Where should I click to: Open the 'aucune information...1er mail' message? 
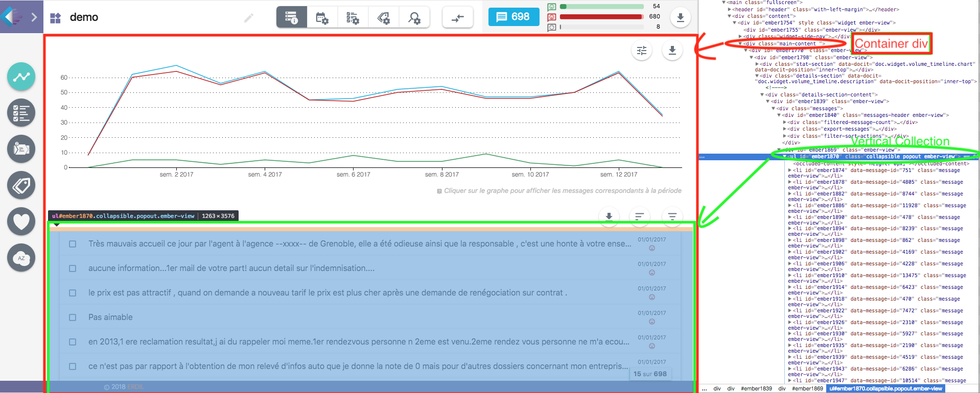click(x=231, y=268)
